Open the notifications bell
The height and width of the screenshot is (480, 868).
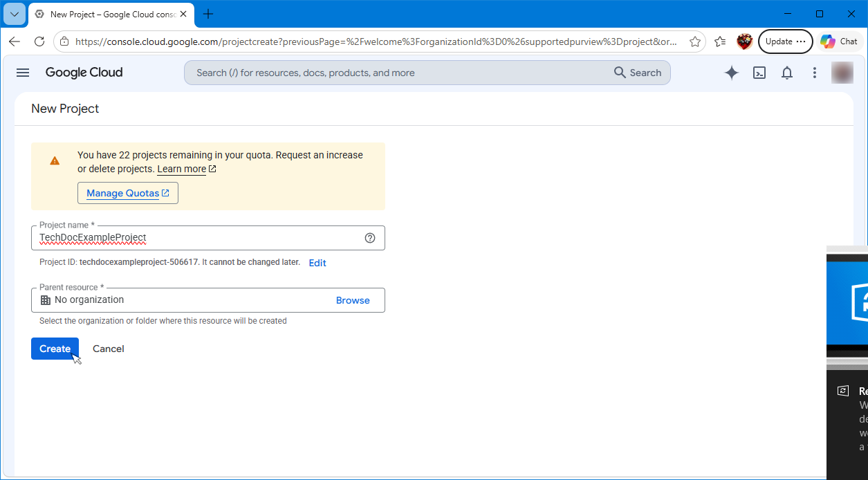click(787, 73)
